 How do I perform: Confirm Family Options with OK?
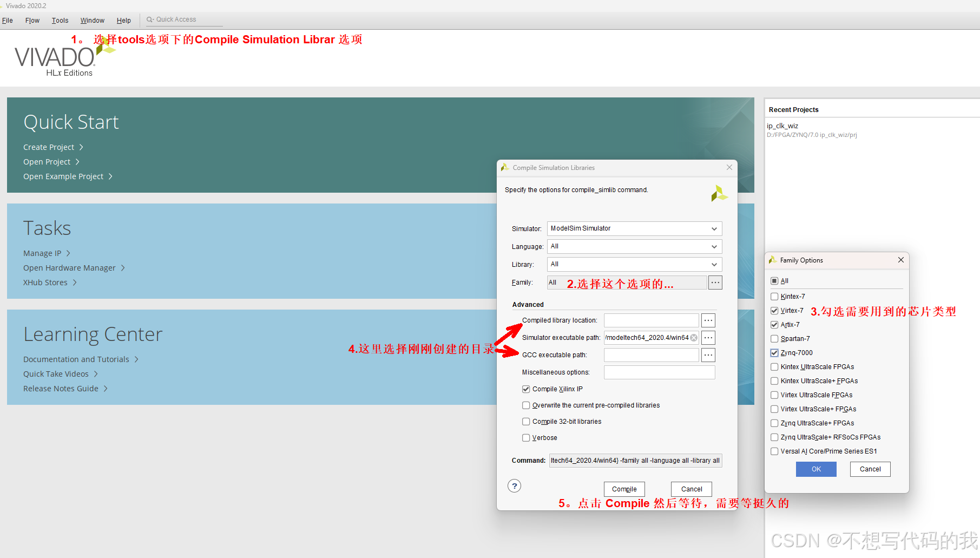point(816,469)
